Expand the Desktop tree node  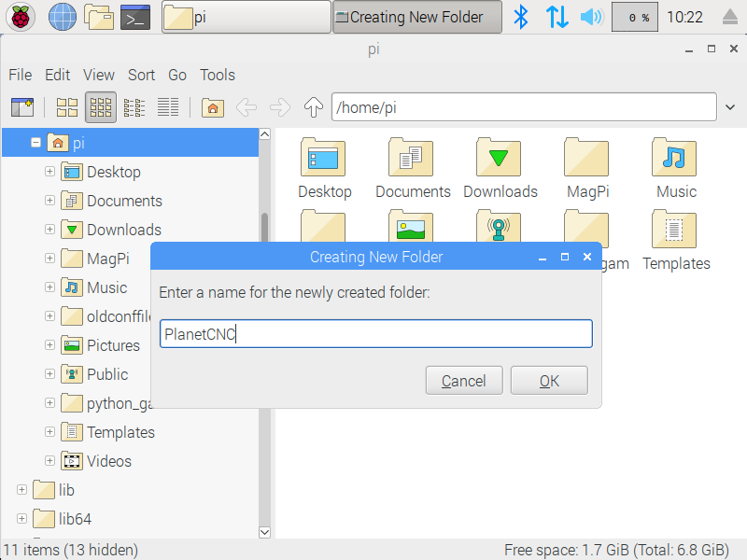(x=50, y=172)
